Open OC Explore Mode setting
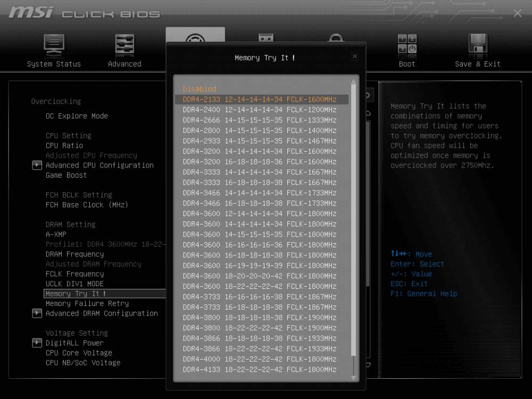 click(77, 116)
